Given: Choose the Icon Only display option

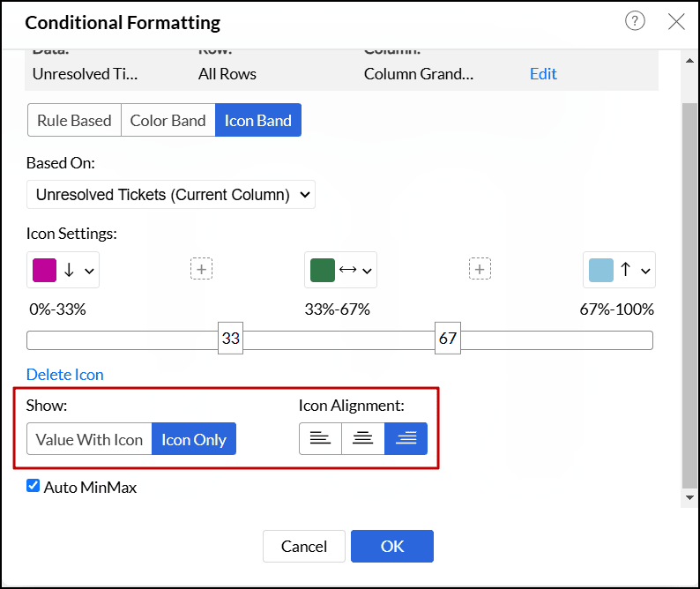Looking at the screenshot, I should click(194, 439).
